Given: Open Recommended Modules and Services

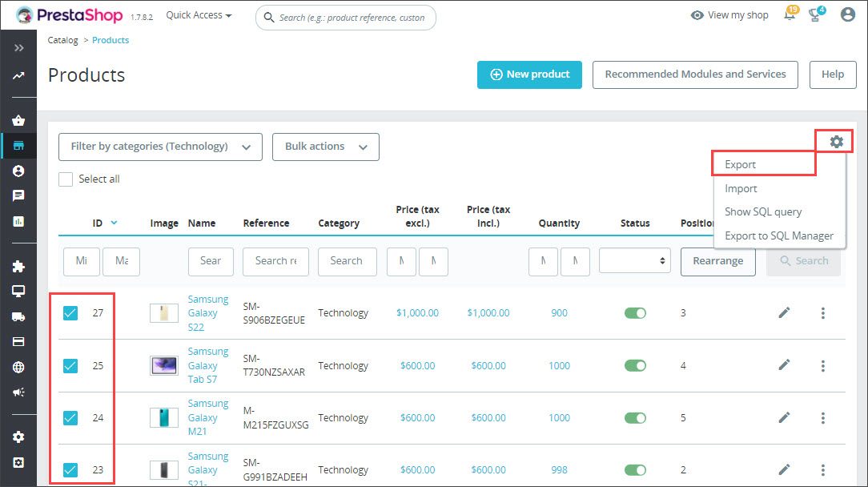Looking at the screenshot, I should point(695,74).
